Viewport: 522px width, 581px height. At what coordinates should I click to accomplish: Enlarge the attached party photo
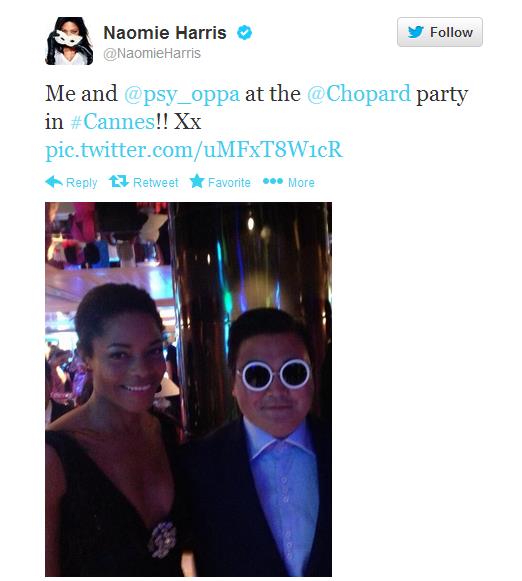(x=189, y=389)
